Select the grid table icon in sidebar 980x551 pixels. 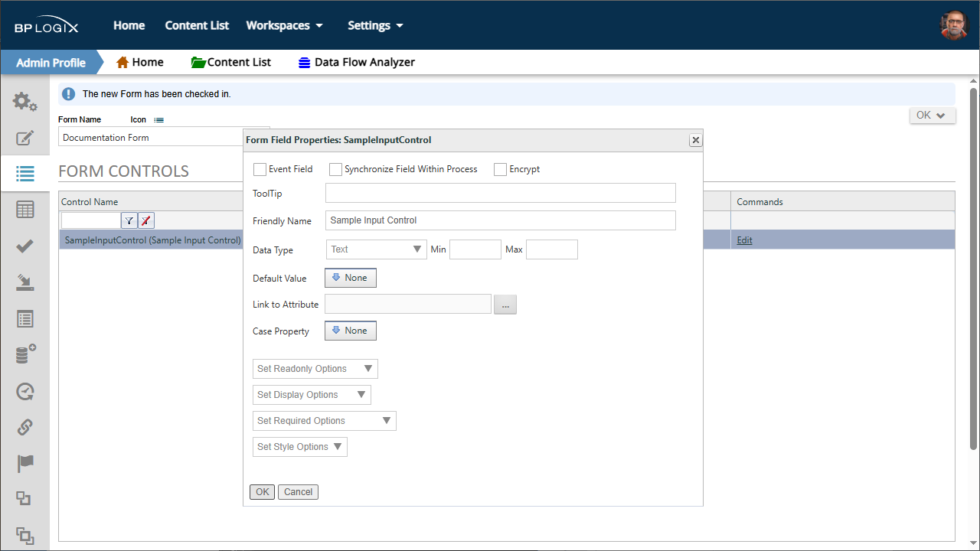24,210
